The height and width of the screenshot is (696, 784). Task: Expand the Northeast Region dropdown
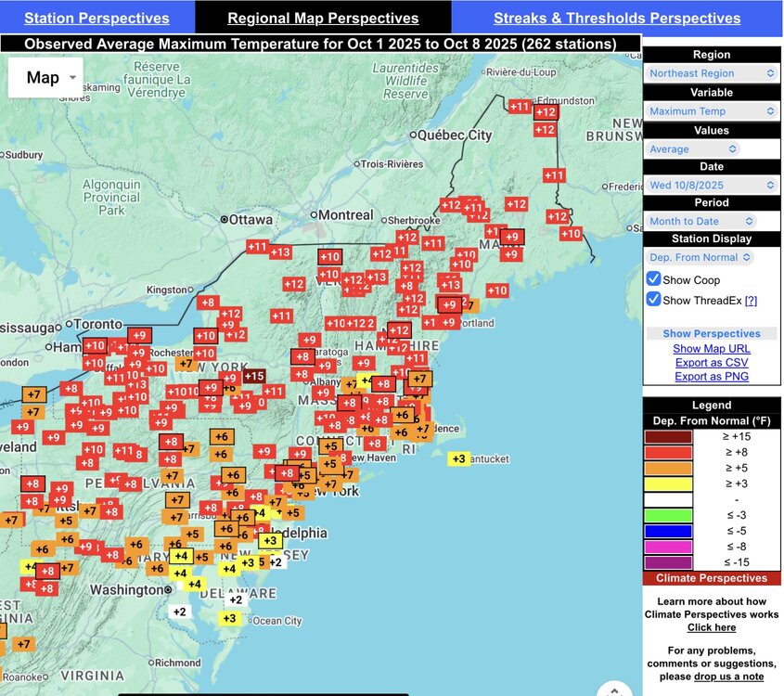pos(712,73)
